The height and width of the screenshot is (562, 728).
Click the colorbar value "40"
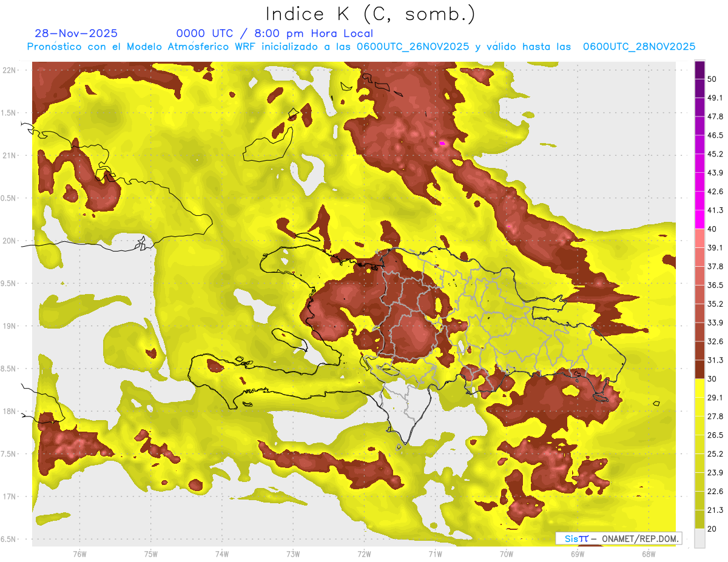pos(713,229)
